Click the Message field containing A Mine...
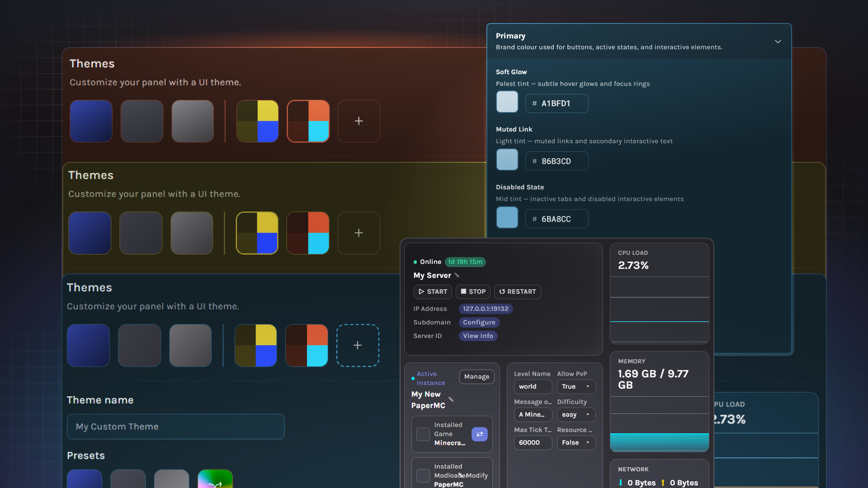The image size is (868, 488). [x=533, y=415]
